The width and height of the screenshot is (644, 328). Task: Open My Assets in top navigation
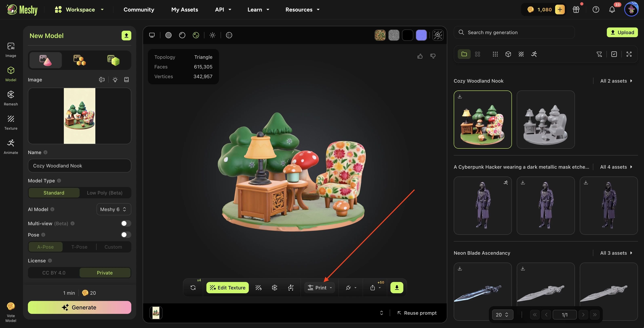[x=184, y=10]
